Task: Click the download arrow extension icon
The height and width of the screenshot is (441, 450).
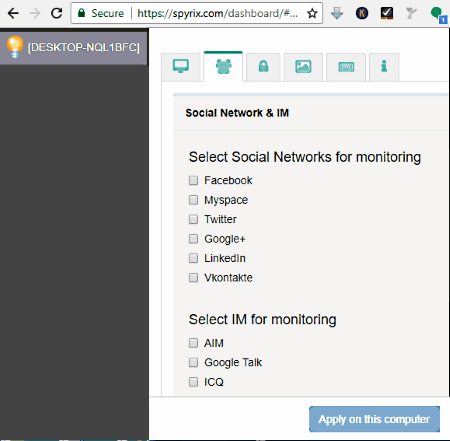Action: tap(337, 13)
